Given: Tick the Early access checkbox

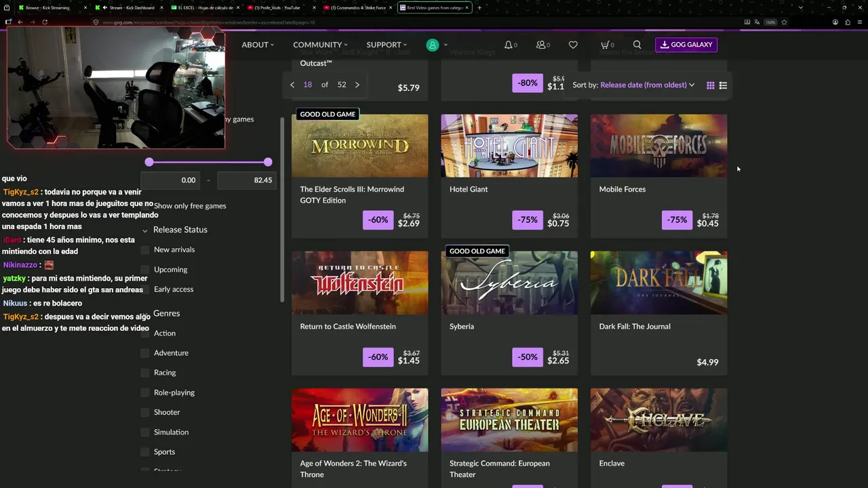Looking at the screenshot, I should [x=144, y=289].
